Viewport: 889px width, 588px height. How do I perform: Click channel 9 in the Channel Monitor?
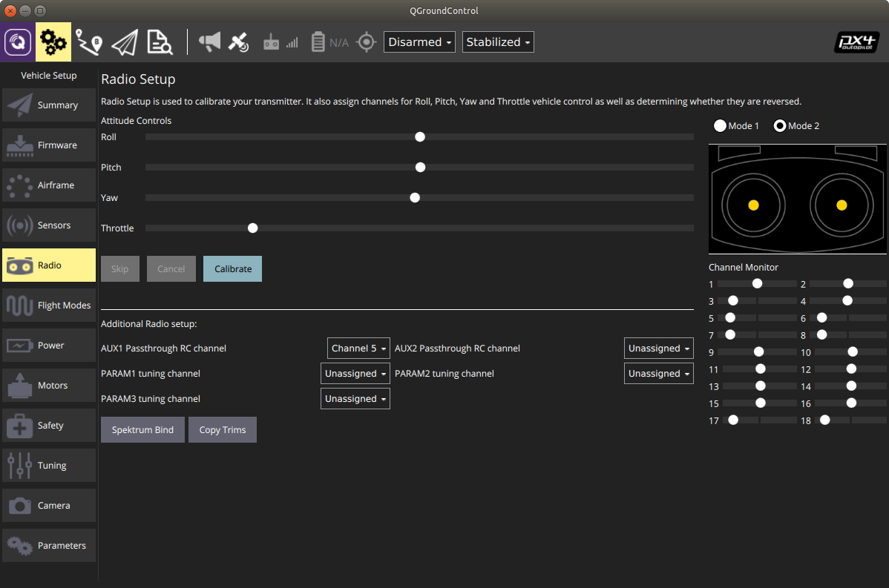(x=758, y=351)
